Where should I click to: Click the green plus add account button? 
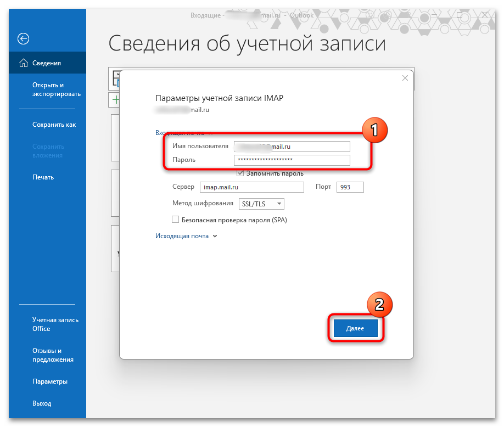point(115,100)
